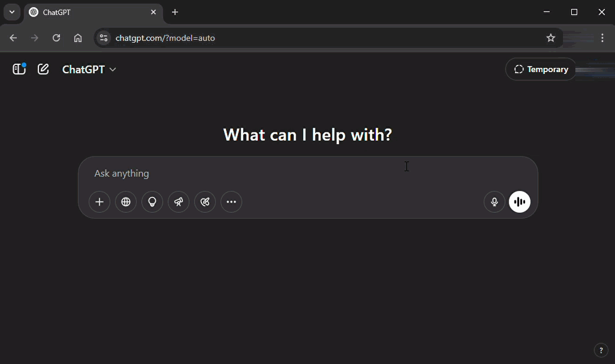Select the lightbulb reasoning tool
Image resolution: width=615 pixels, height=364 pixels.
click(152, 201)
